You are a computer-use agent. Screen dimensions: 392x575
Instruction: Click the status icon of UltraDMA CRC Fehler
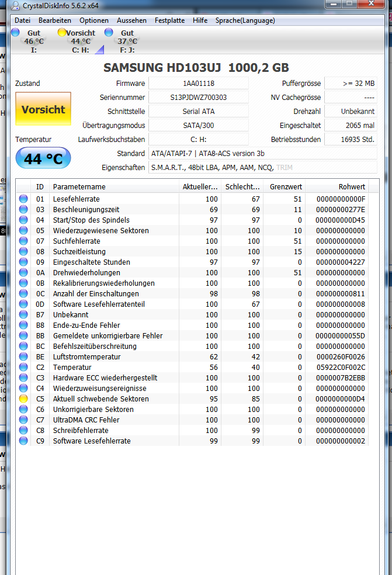click(23, 419)
